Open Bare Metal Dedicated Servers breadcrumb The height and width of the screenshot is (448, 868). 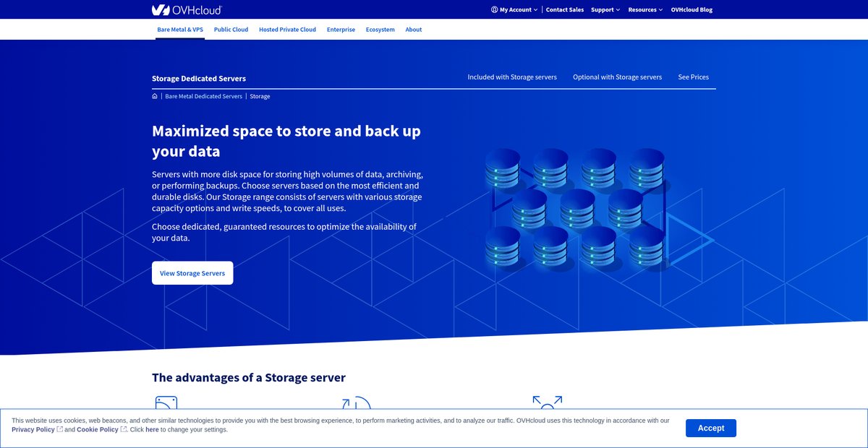coord(203,96)
